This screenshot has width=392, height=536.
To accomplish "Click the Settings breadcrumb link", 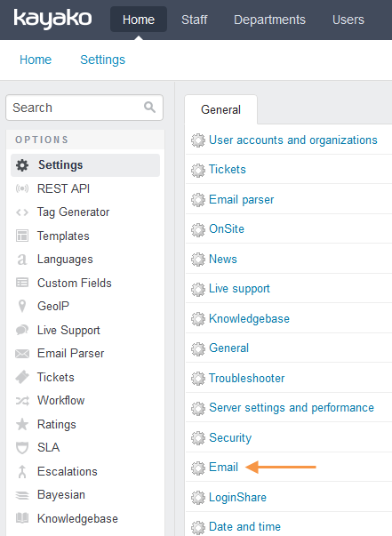I will (102, 60).
